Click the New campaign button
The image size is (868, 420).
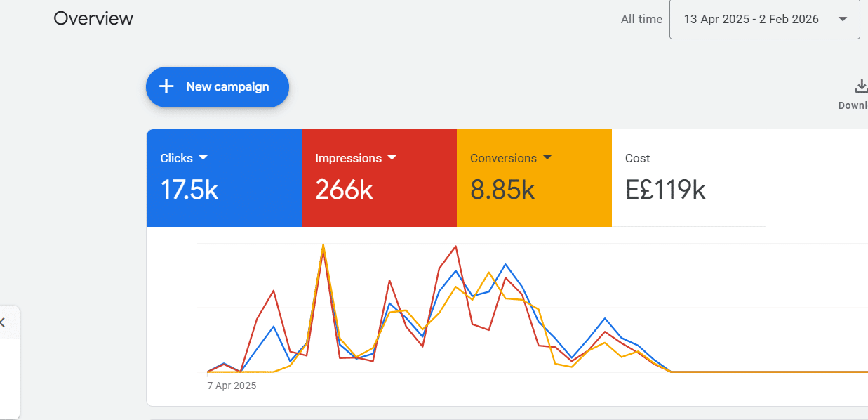(217, 86)
